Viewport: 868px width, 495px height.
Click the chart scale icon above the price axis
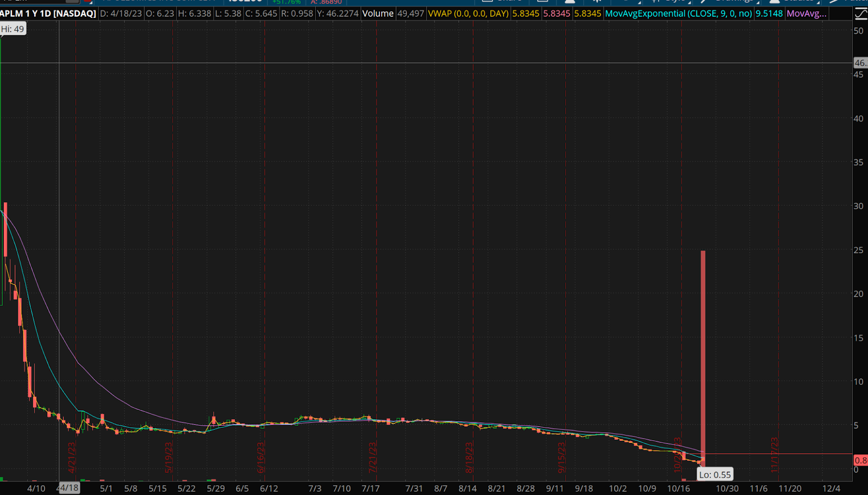(x=860, y=14)
